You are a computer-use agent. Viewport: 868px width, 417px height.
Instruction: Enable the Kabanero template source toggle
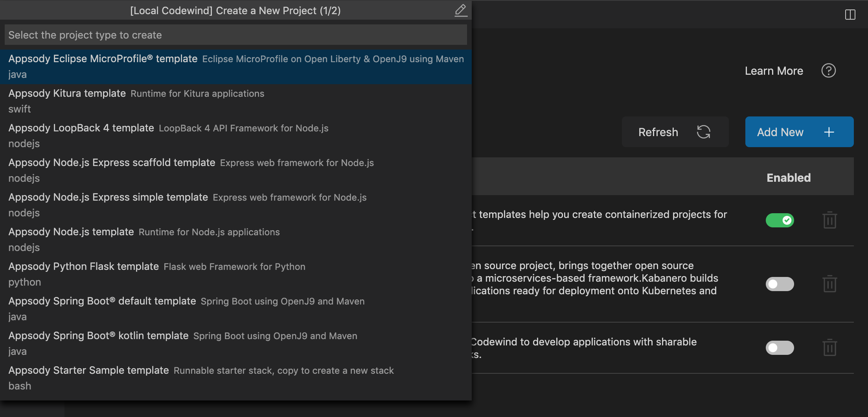780,284
